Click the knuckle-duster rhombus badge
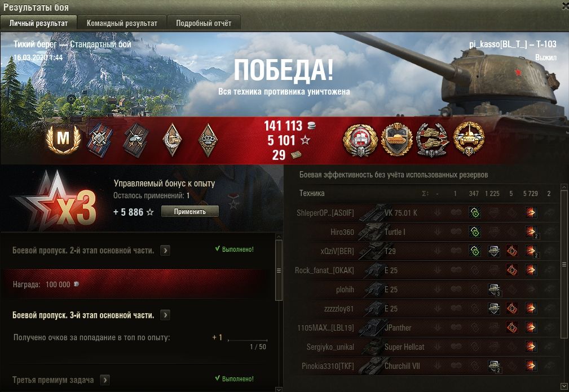The width and height of the screenshot is (569, 392). pyautogui.click(x=208, y=140)
